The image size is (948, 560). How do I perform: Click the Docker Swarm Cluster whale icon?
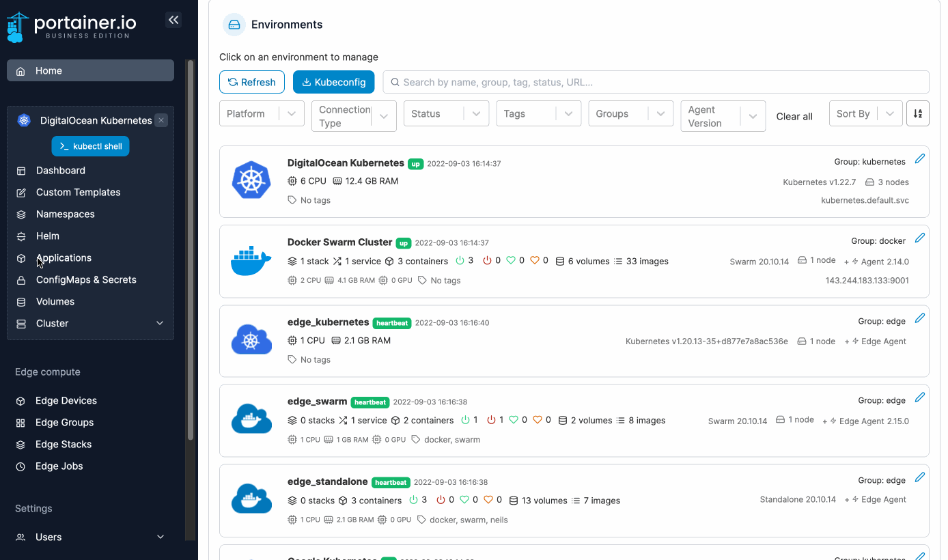tap(251, 261)
